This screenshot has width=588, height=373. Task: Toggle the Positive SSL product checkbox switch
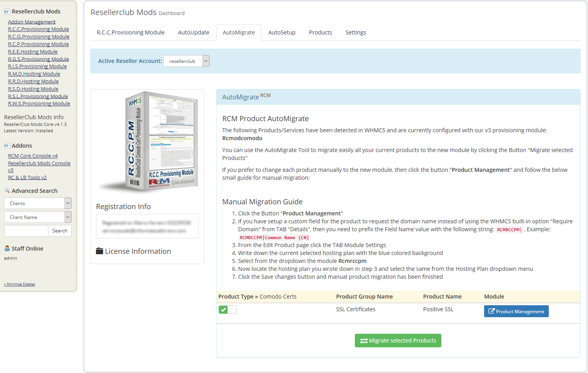(x=228, y=310)
